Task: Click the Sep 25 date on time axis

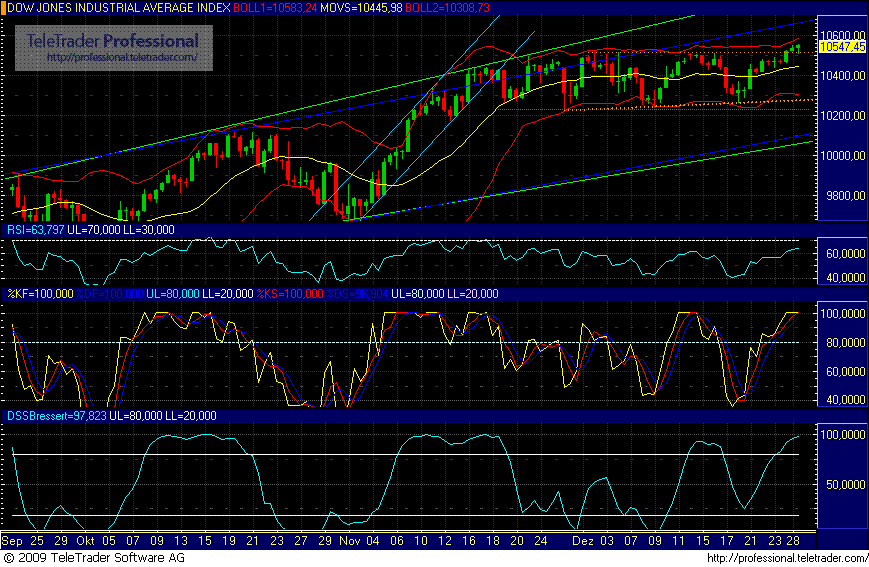Action: pyautogui.click(x=24, y=538)
